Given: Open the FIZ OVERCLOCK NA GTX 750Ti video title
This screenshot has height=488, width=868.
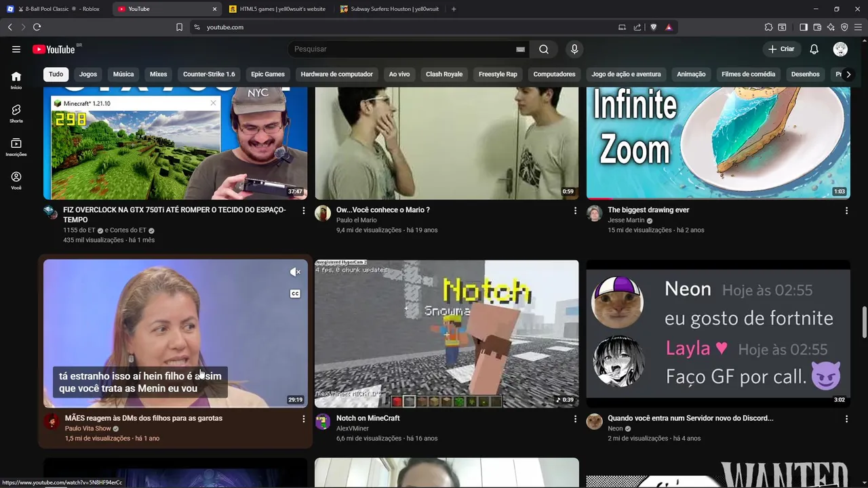Looking at the screenshot, I should pos(174,215).
